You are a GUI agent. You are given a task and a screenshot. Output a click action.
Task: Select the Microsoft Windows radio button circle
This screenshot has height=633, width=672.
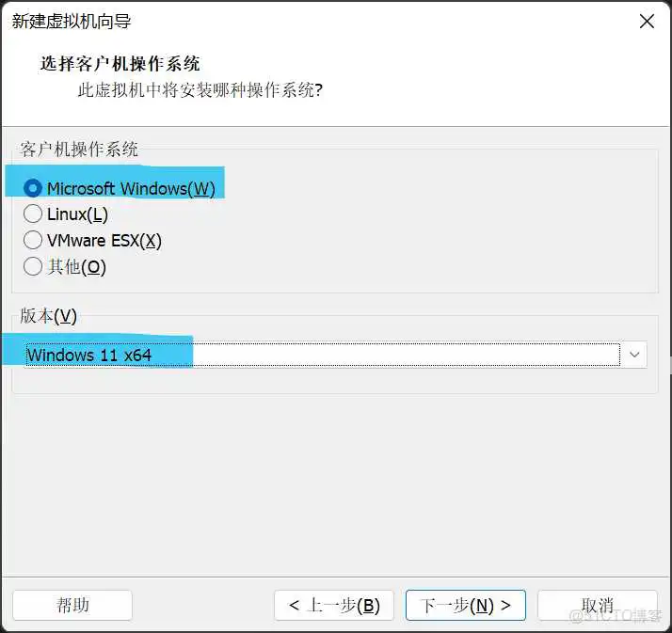click(33, 188)
